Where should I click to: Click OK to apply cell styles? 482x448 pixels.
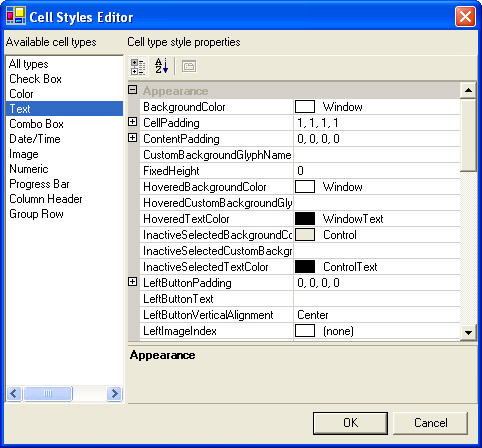pos(350,423)
